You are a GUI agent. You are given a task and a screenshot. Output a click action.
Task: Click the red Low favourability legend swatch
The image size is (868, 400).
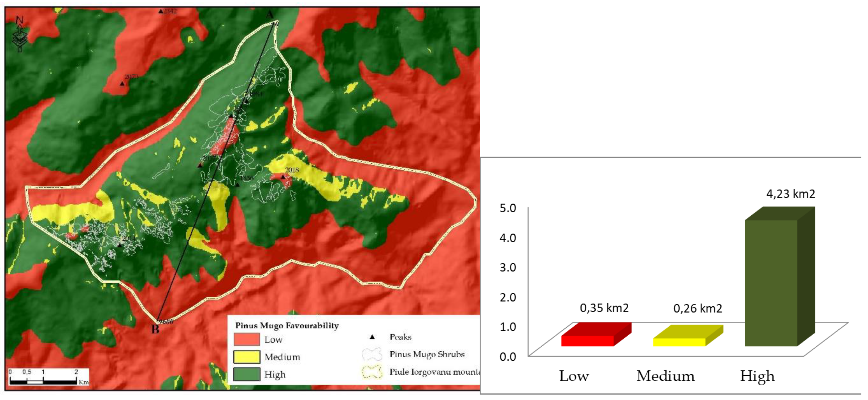click(x=247, y=339)
